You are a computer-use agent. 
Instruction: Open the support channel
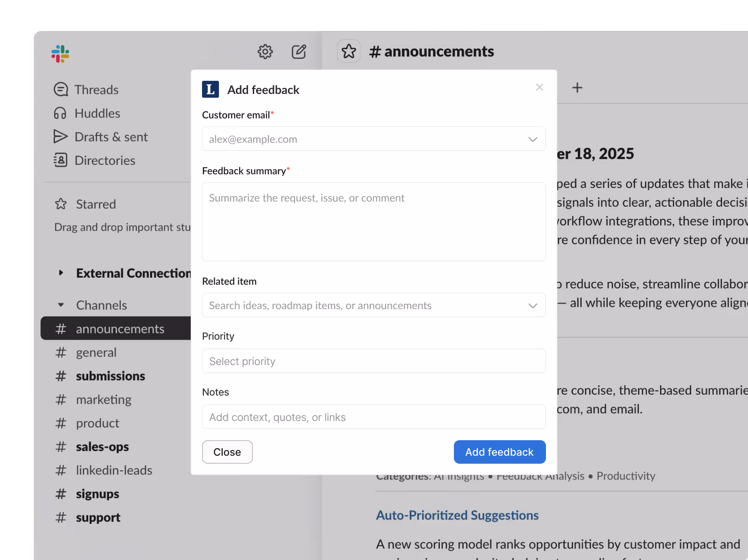click(98, 517)
